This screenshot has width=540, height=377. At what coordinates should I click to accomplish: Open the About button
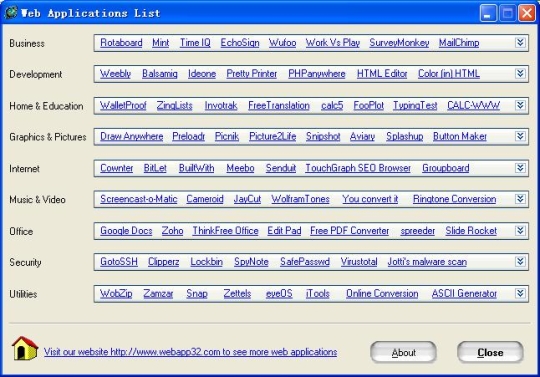tap(403, 352)
